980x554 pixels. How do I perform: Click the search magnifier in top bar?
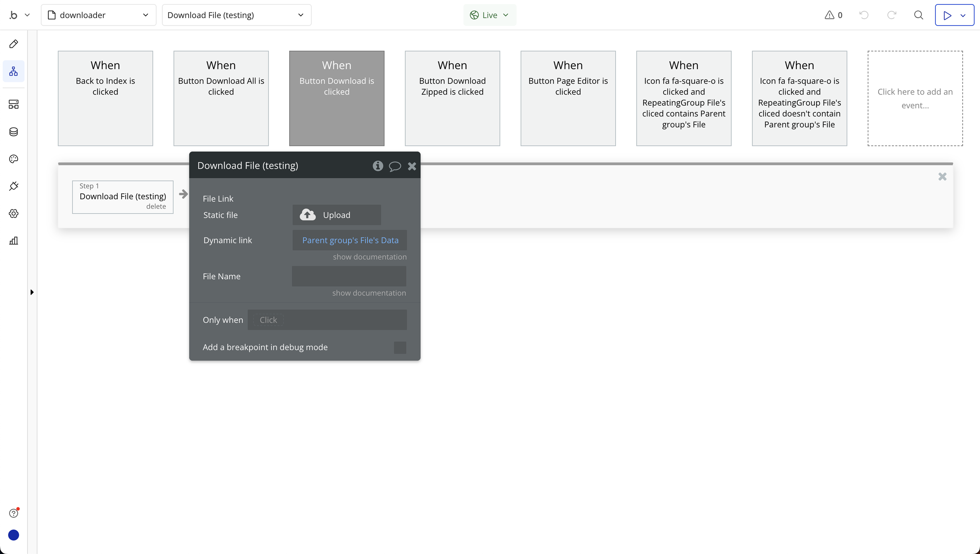click(x=918, y=15)
